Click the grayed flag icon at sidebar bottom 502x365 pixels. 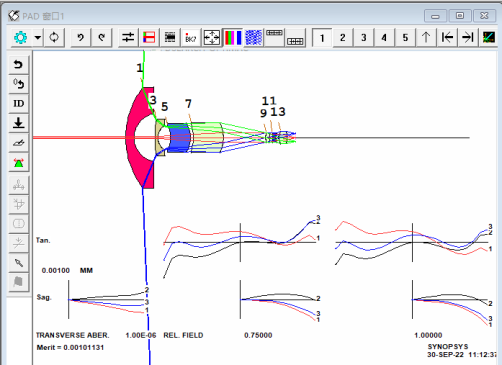tap(19, 282)
